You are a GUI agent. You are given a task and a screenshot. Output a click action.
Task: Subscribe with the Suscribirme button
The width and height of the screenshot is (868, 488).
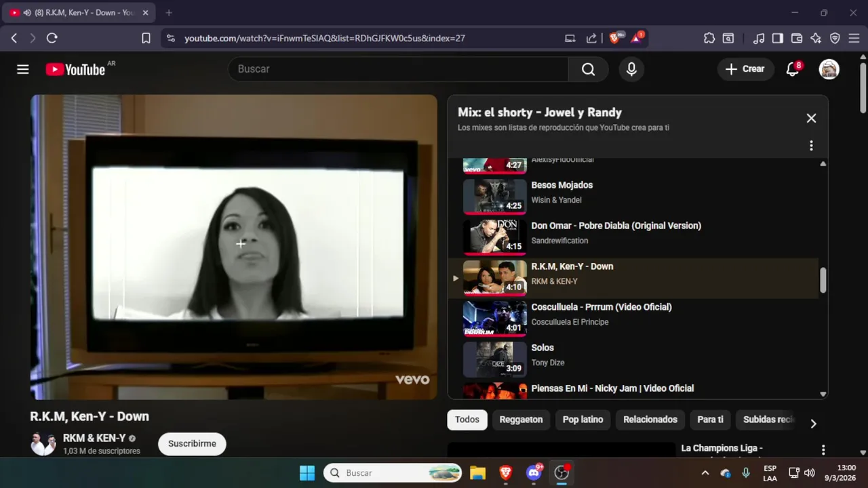pos(192,444)
